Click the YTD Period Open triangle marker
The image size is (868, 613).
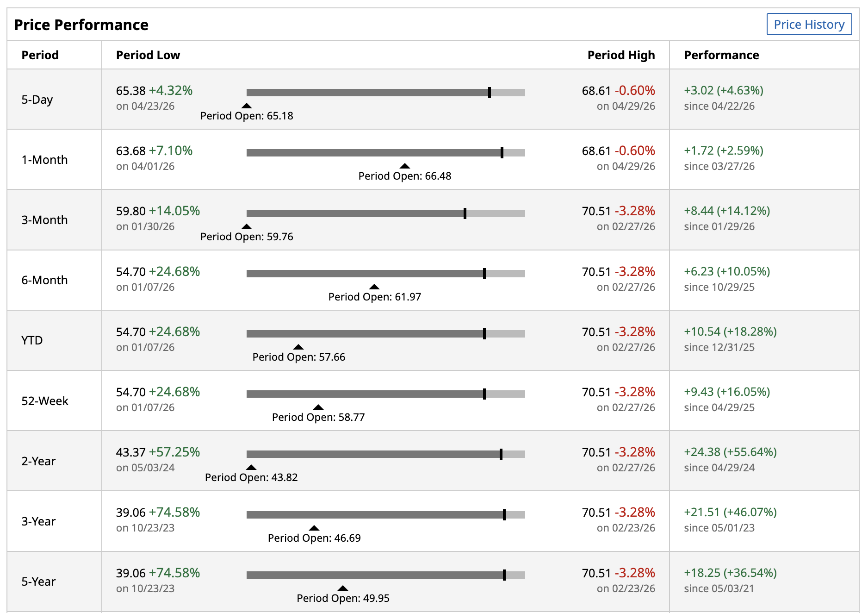click(298, 347)
